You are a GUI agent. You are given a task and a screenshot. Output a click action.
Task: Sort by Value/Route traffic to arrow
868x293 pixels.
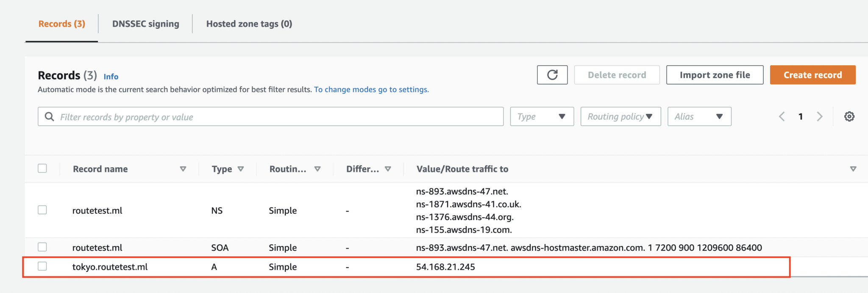point(853,169)
